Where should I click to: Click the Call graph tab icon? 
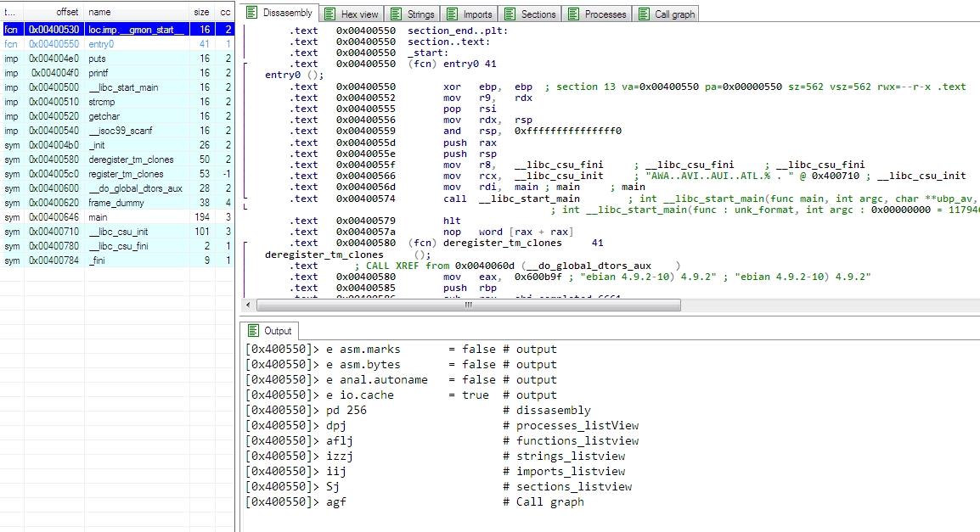point(644,14)
